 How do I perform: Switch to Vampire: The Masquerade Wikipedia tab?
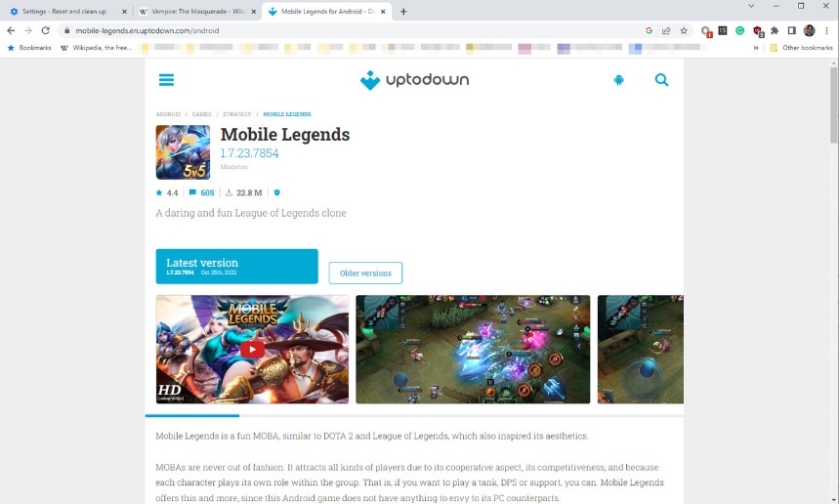tap(197, 12)
